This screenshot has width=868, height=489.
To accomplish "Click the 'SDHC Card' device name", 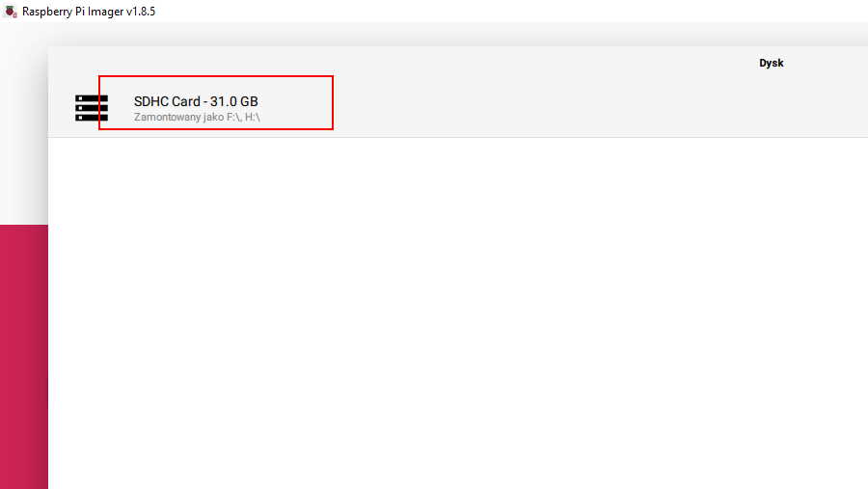I will pyautogui.click(x=167, y=101).
